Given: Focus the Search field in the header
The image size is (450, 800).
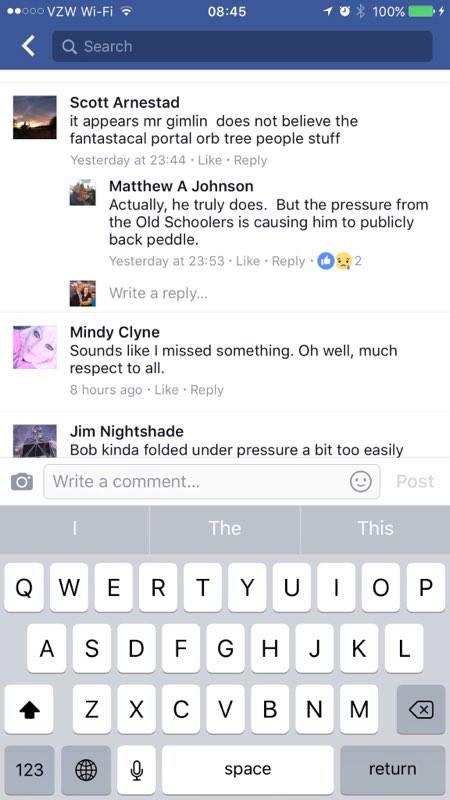Looking at the screenshot, I should pos(242,46).
